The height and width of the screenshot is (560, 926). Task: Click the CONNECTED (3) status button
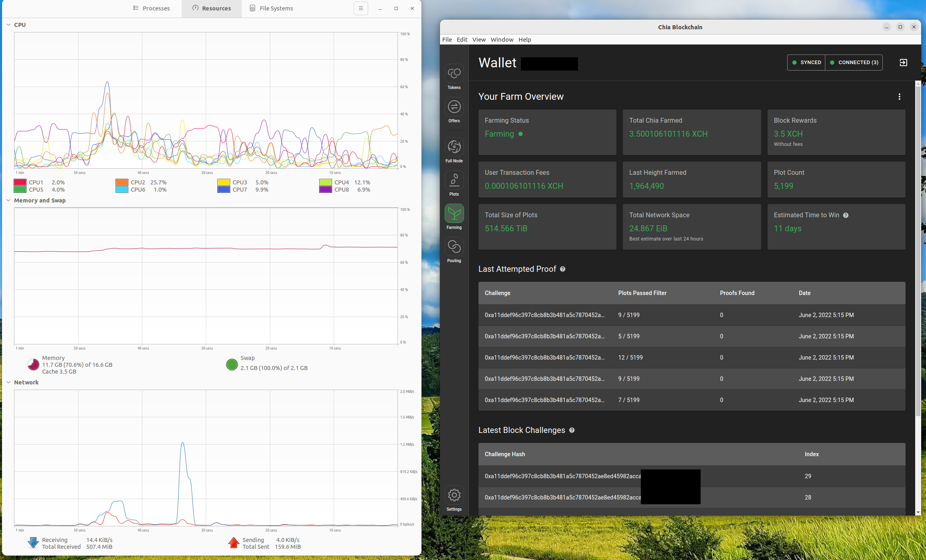854,63
